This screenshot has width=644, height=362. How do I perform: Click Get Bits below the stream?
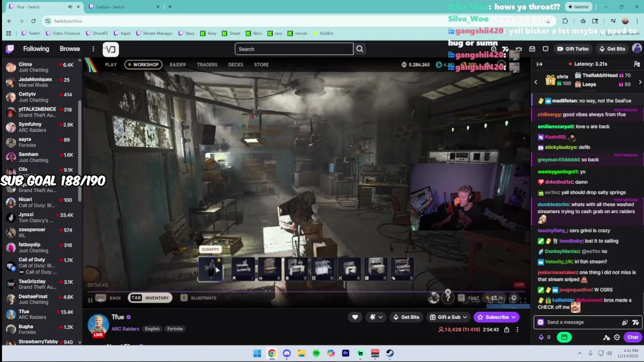click(x=406, y=317)
